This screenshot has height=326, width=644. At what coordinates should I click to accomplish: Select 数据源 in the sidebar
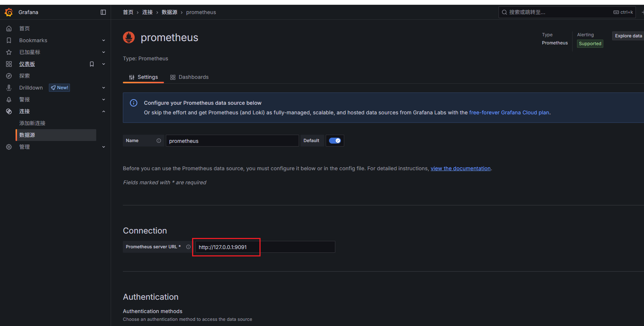click(56, 135)
